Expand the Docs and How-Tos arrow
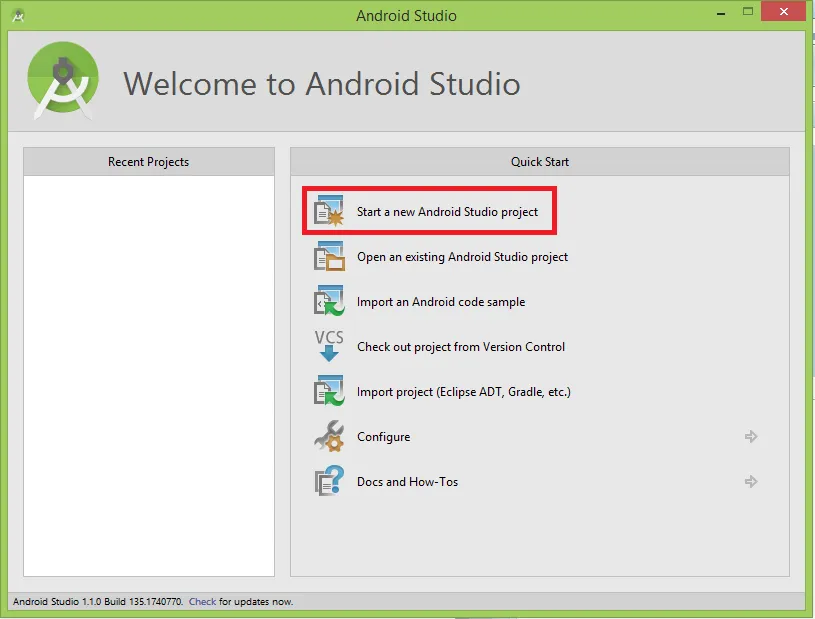This screenshot has width=815, height=619. (751, 482)
